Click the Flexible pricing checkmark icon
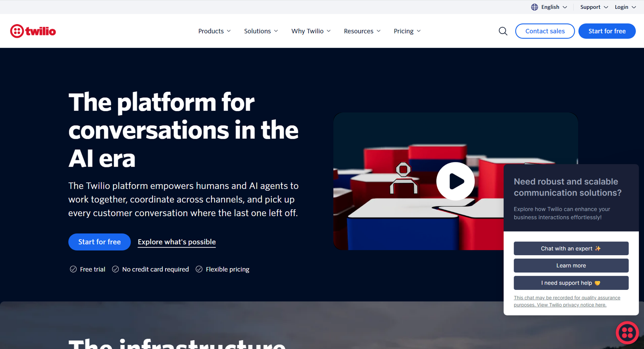The width and height of the screenshot is (644, 349). 199,269
